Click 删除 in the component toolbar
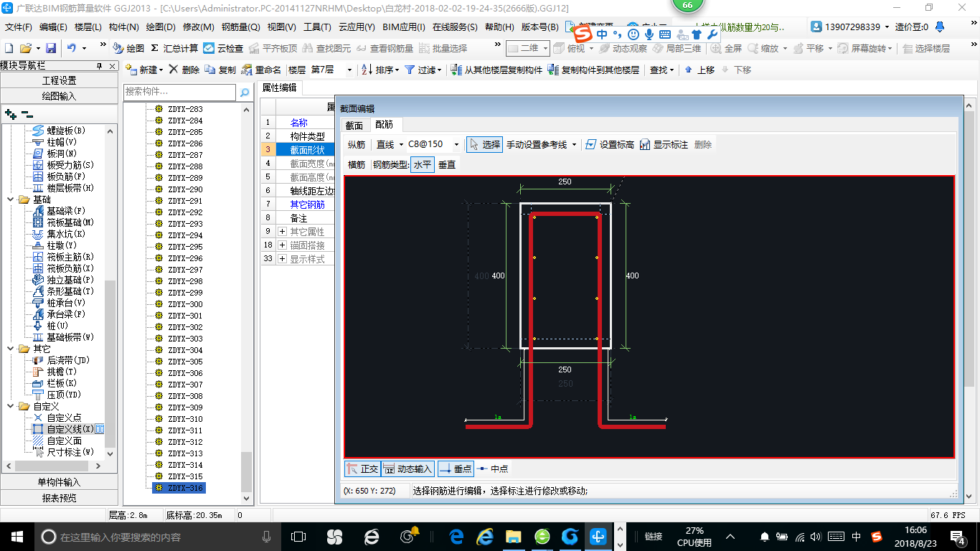Viewport: 980px width, 551px height. [x=184, y=70]
